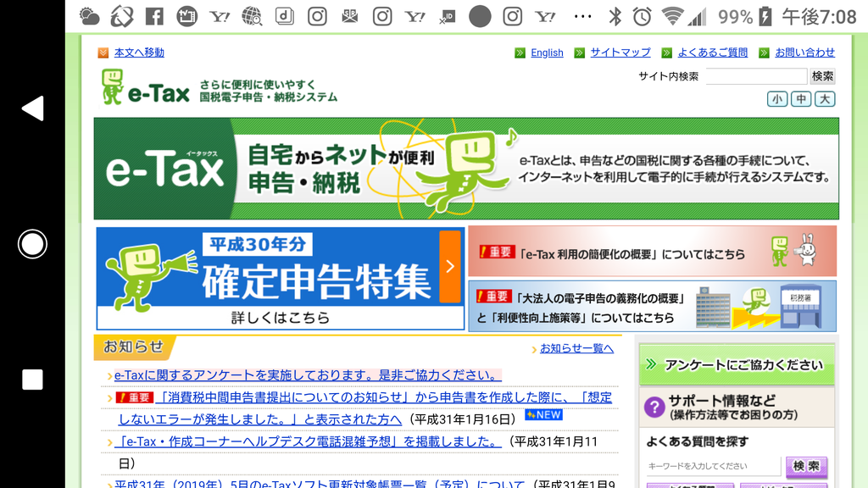Screen dimensions: 868x488
Task: Click the お知らせ section heading tab
Action: [x=135, y=347]
